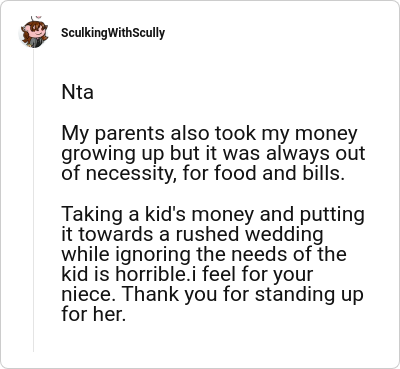This screenshot has width=400, height=369.
Task: Click the paragraph starting "Taking a kid's money"
Action: click(213, 264)
